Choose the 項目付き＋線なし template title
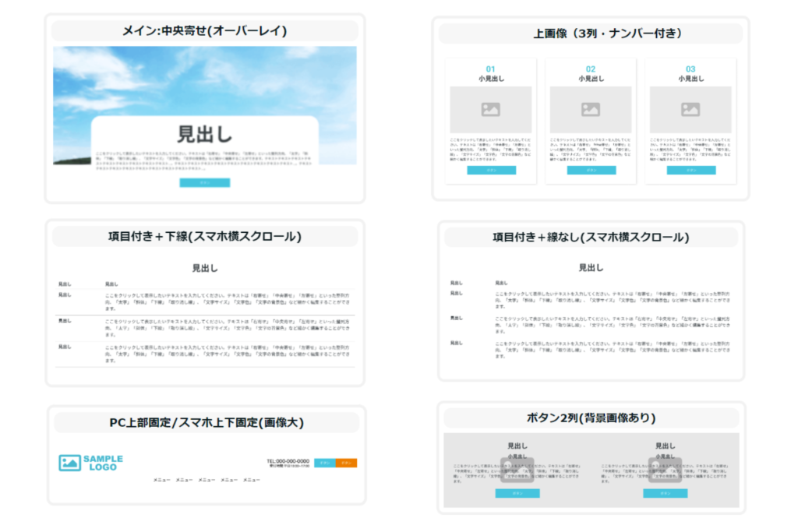 591,238
